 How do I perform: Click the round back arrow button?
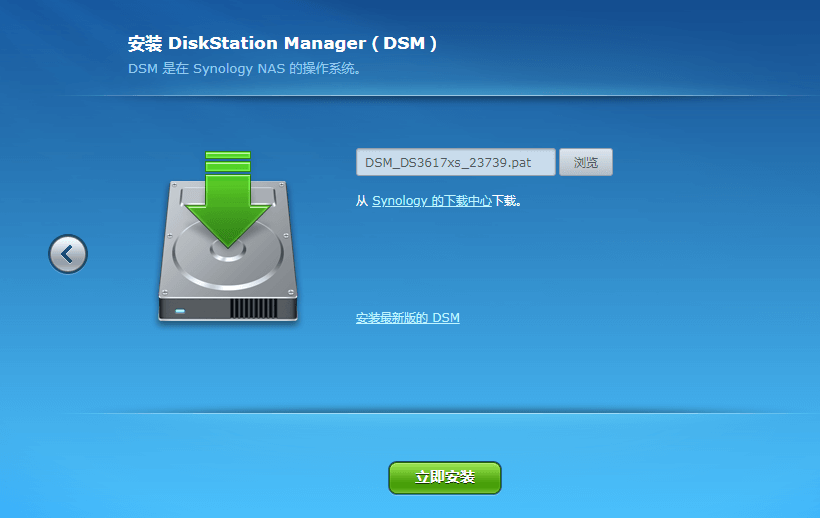(68, 254)
